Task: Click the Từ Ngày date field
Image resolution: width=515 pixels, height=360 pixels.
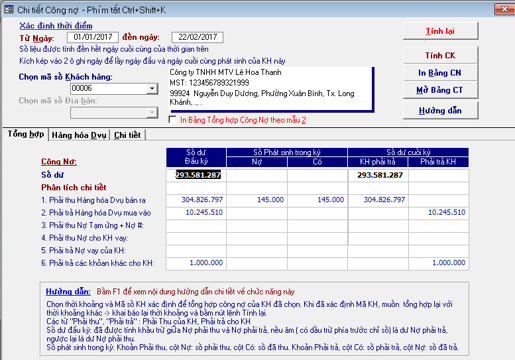Action: (93, 37)
